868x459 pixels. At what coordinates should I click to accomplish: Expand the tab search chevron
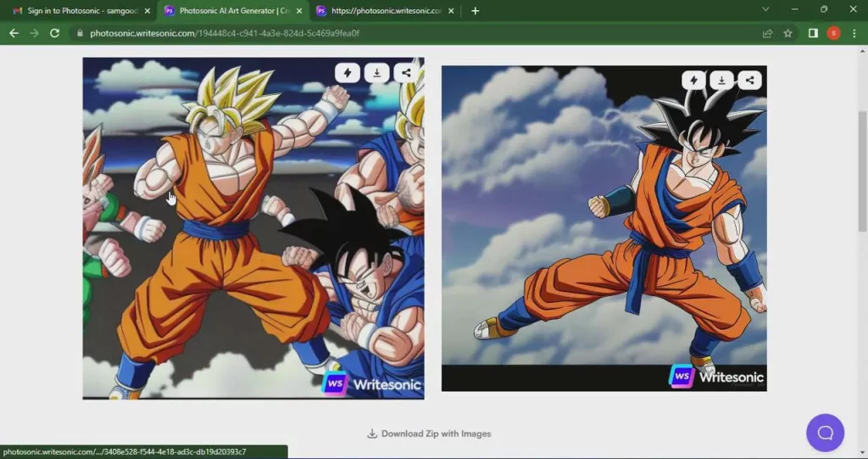click(765, 10)
